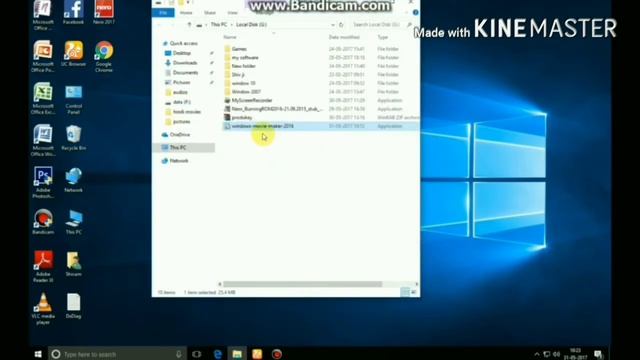Open Microsoft Edge from the taskbar
640x360 pixels.
[x=218, y=354]
